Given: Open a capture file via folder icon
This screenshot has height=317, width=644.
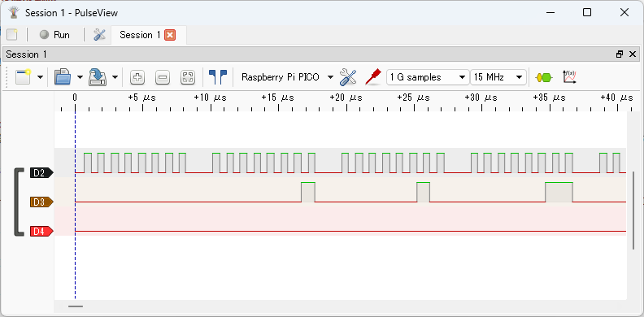Looking at the screenshot, I should [x=63, y=76].
